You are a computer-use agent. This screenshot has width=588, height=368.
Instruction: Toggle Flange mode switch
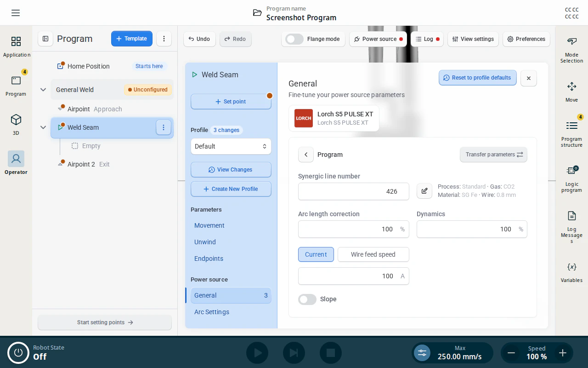(x=294, y=39)
